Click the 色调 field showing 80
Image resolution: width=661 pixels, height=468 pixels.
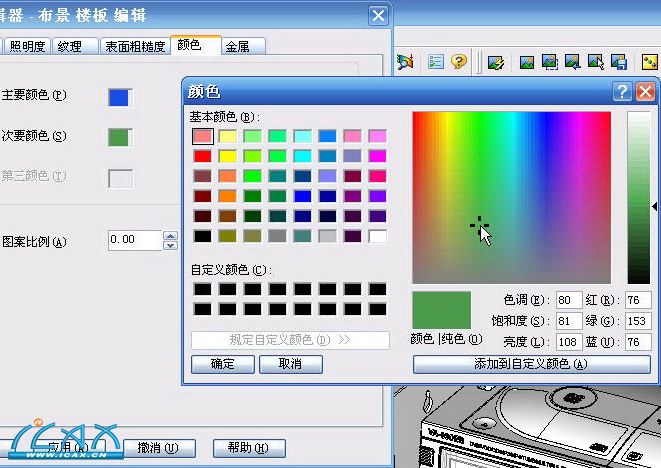[x=569, y=300]
